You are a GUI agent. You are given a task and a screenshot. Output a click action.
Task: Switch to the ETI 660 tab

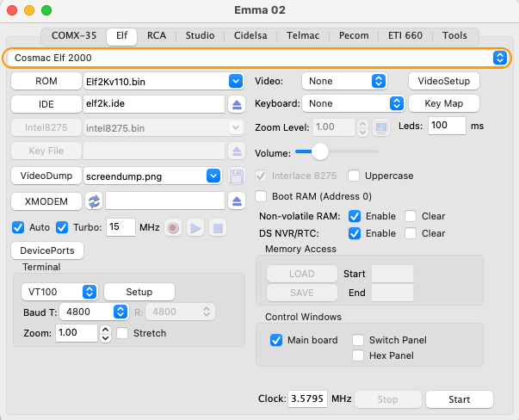click(x=405, y=35)
